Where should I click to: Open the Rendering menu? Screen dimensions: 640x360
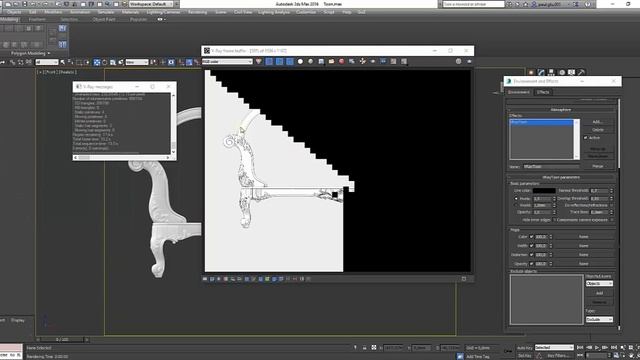click(x=198, y=12)
